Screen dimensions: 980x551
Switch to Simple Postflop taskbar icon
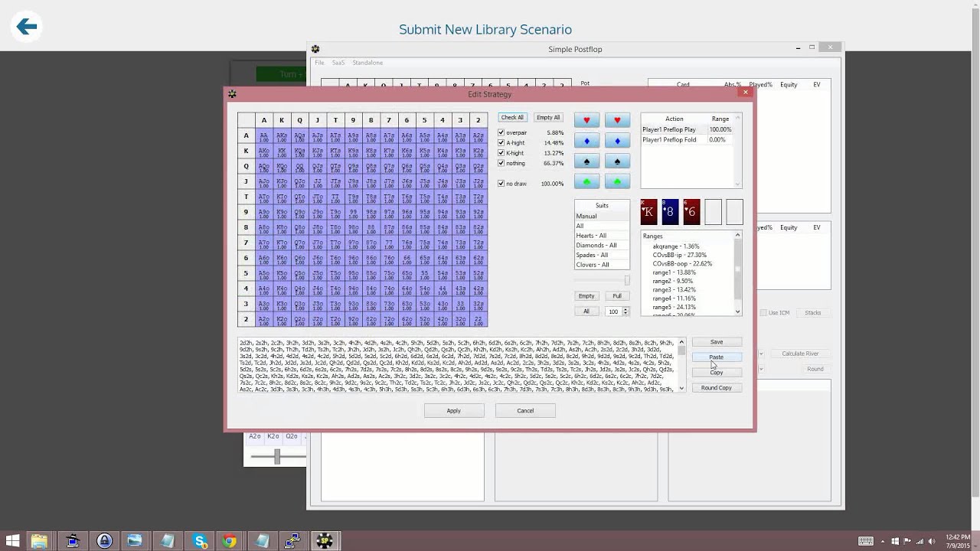tap(325, 541)
